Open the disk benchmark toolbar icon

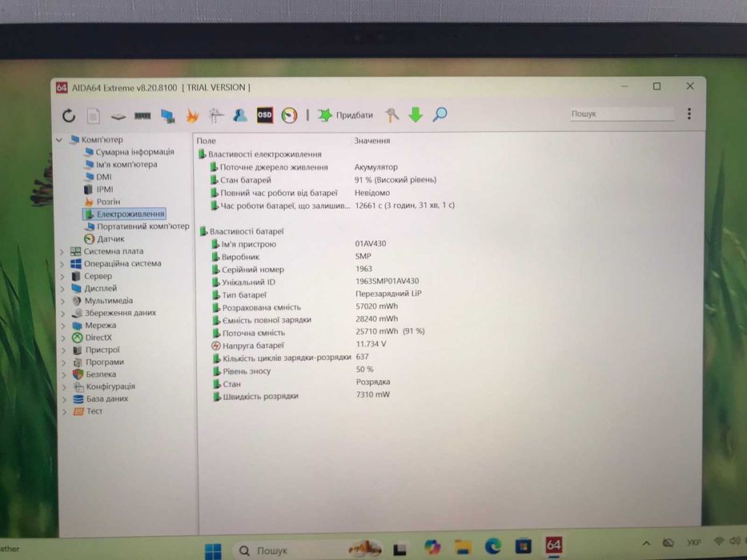click(x=118, y=117)
